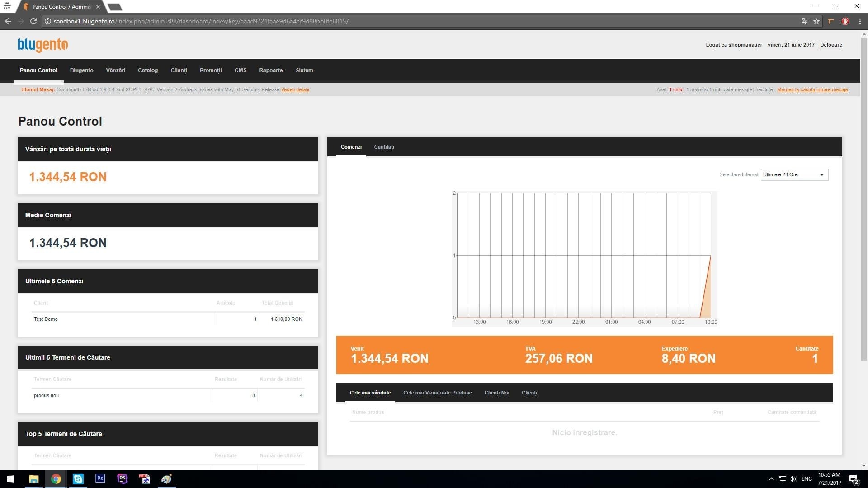
Task: Click the browser address bar URL
Action: tap(201, 21)
